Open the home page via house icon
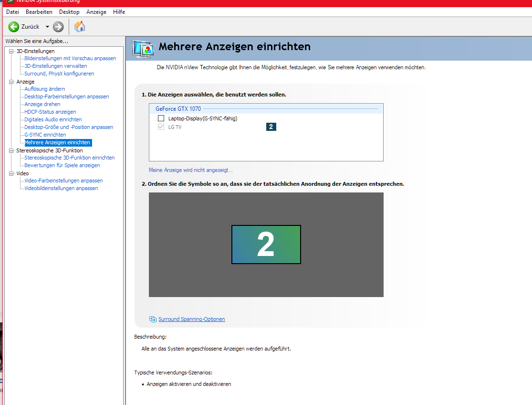 80,26
